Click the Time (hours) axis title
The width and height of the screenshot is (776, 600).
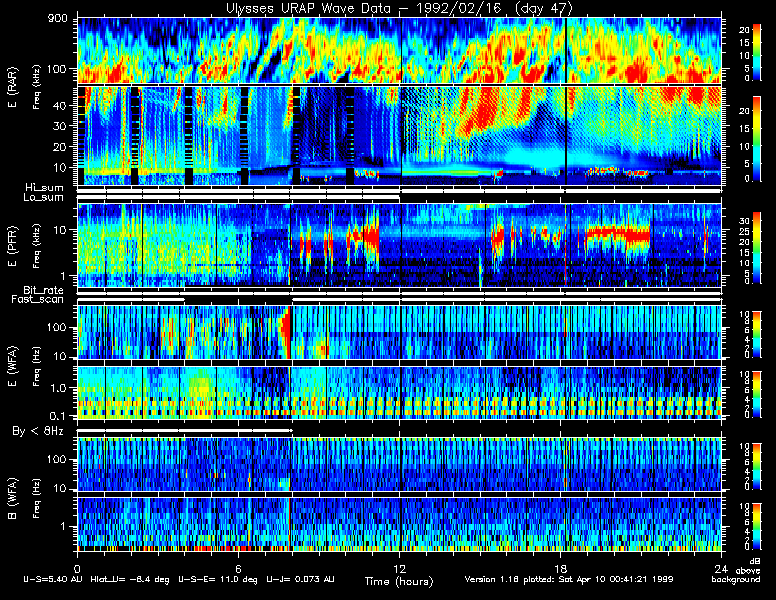[x=399, y=581]
